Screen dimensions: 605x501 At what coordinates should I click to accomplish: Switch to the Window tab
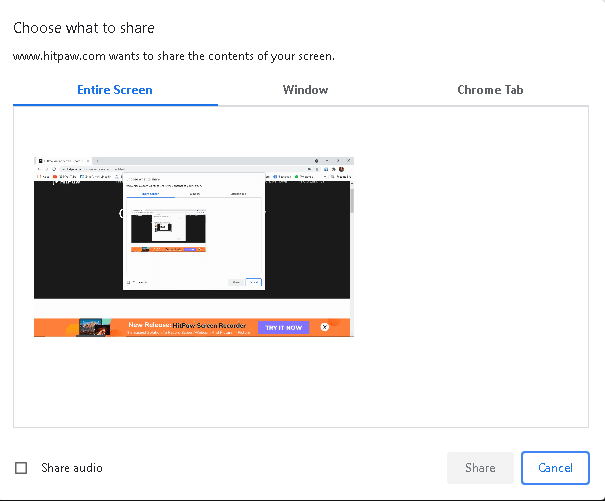(305, 90)
